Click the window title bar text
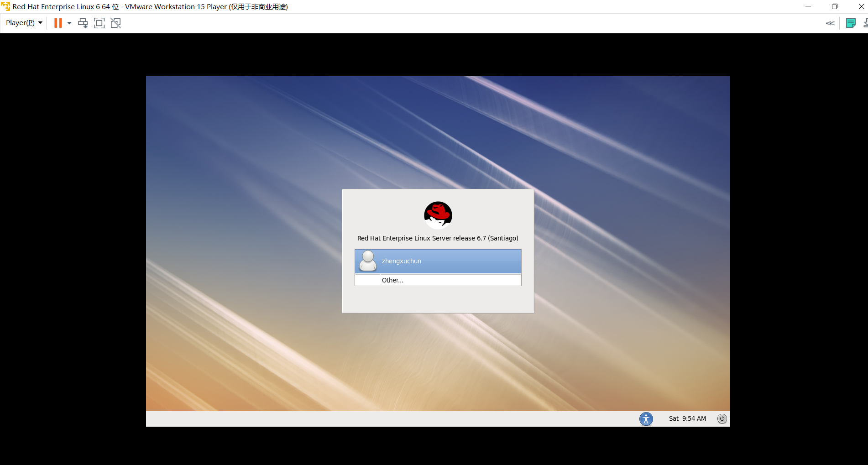Image resolution: width=868 pixels, height=465 pixels. (x=151, y=6)
